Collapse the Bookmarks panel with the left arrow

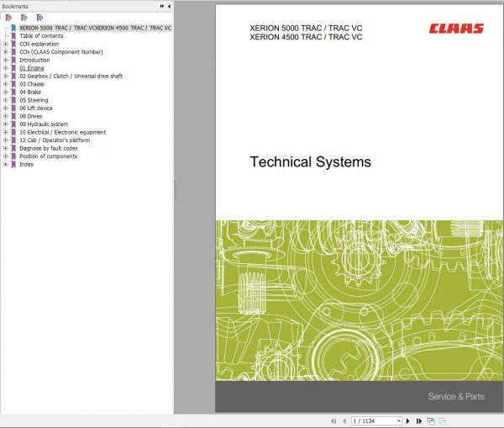tap(169, 6)
